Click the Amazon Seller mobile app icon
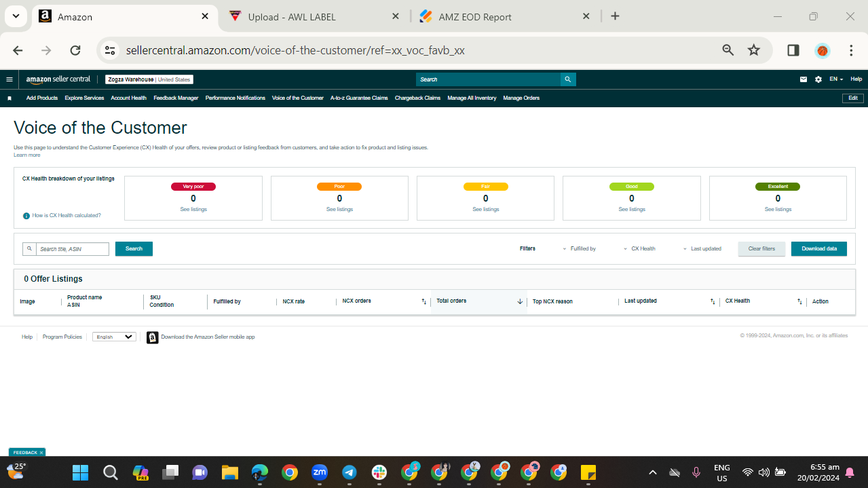 [153, 337]
